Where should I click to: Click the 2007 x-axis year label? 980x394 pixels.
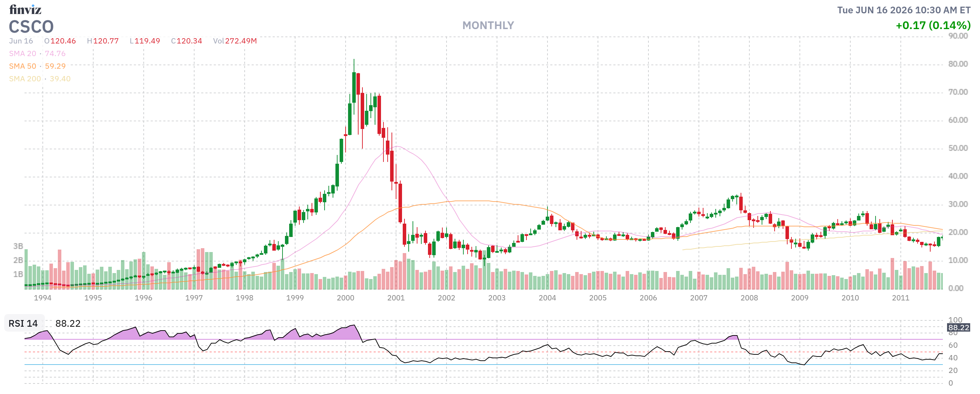pos(699,298)
